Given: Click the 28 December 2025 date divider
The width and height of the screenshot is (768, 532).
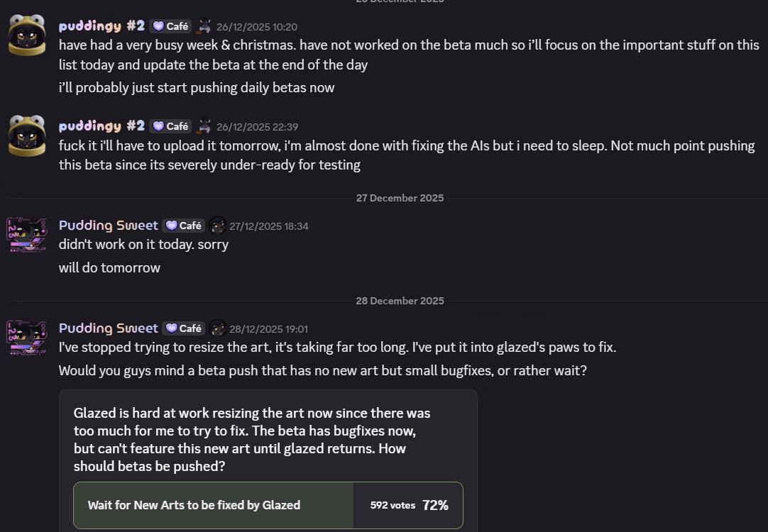Looking at the screenshot, I should (400, 301).
